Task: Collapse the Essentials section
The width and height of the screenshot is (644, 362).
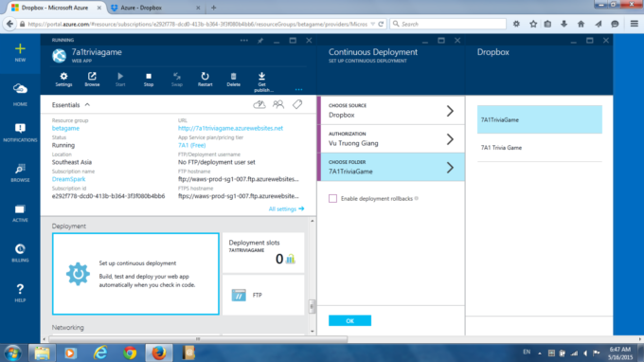Action: point(87,105)
